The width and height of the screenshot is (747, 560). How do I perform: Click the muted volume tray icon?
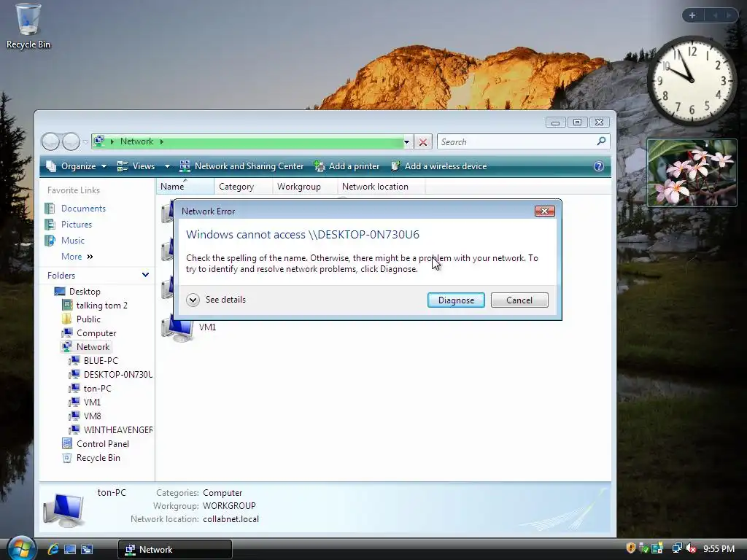[692, 548]
